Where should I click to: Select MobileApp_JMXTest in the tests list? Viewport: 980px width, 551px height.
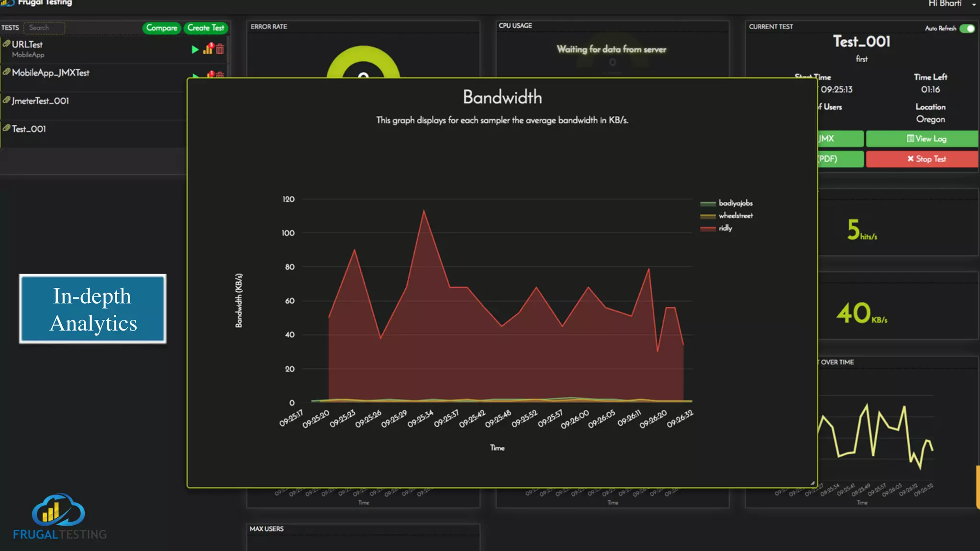click(51, 73)
